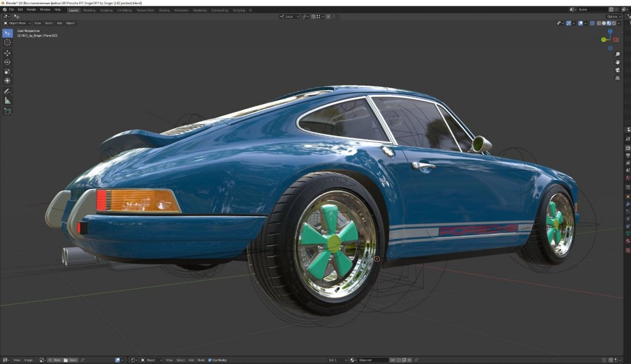Click the Open button in image editor
The height and width of the screenshot is (364, 631).
pyautogui.click(x=70, y=360)
